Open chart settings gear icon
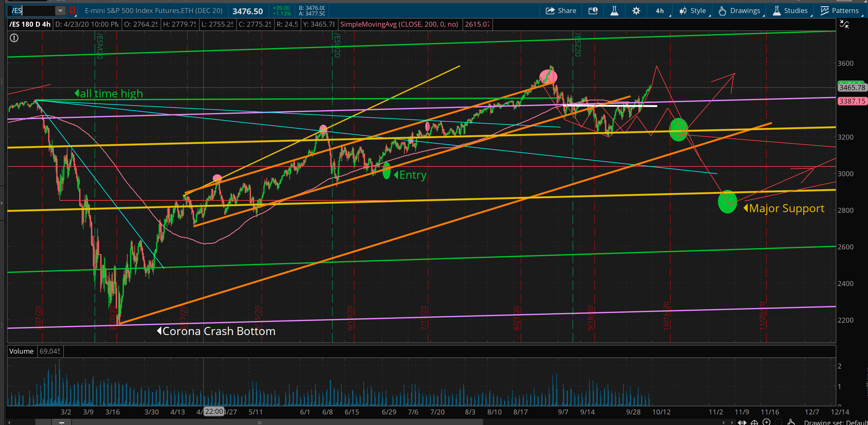Viewport: 868px width, 425px height. pos(636,11)
